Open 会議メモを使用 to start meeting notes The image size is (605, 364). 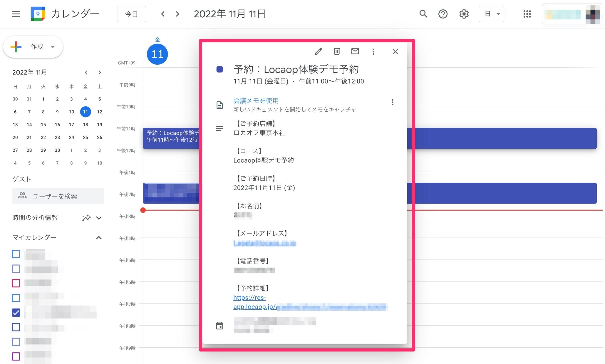256,101
